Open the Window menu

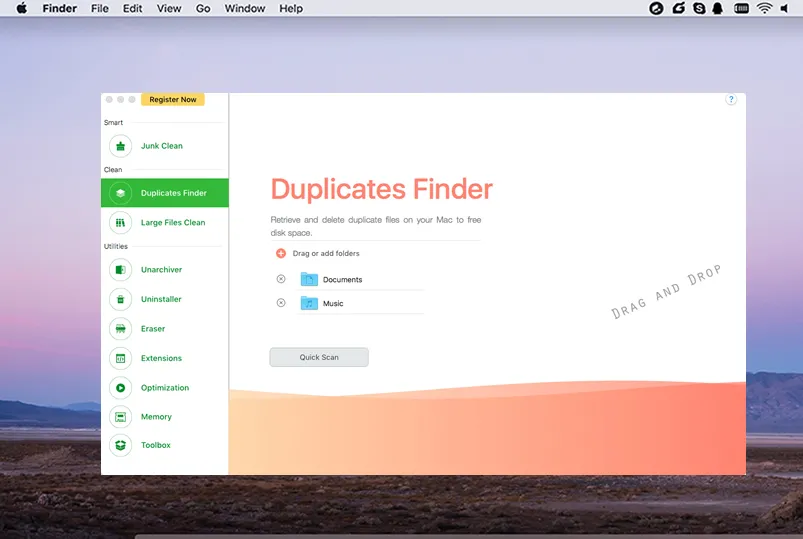point(245,9)
